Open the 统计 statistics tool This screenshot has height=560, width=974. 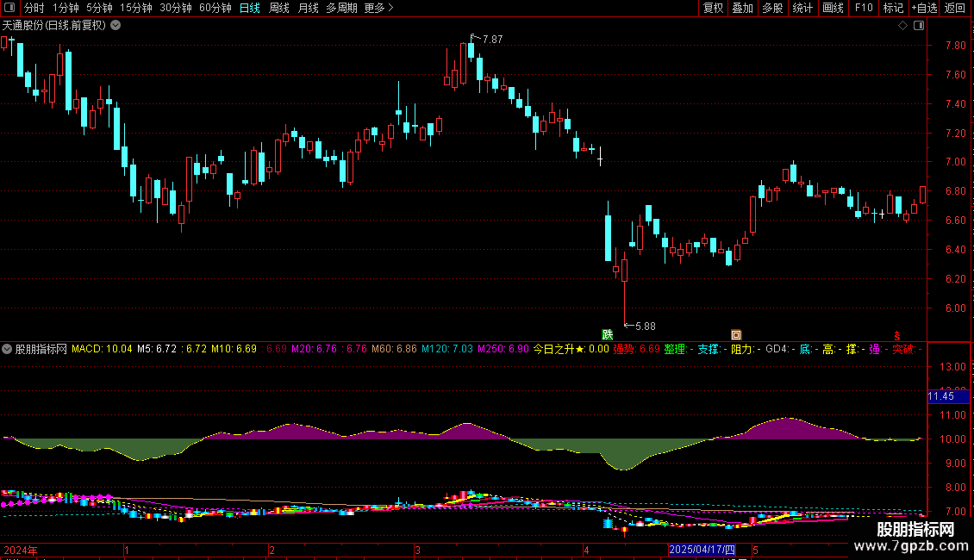click(x=802, y=8)
